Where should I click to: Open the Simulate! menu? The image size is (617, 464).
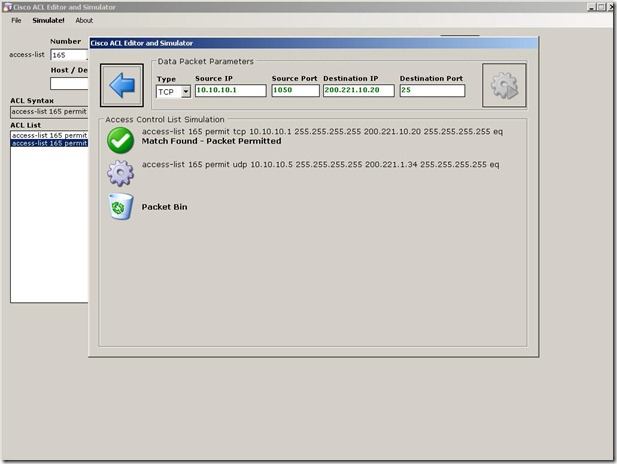pos(48,20)
